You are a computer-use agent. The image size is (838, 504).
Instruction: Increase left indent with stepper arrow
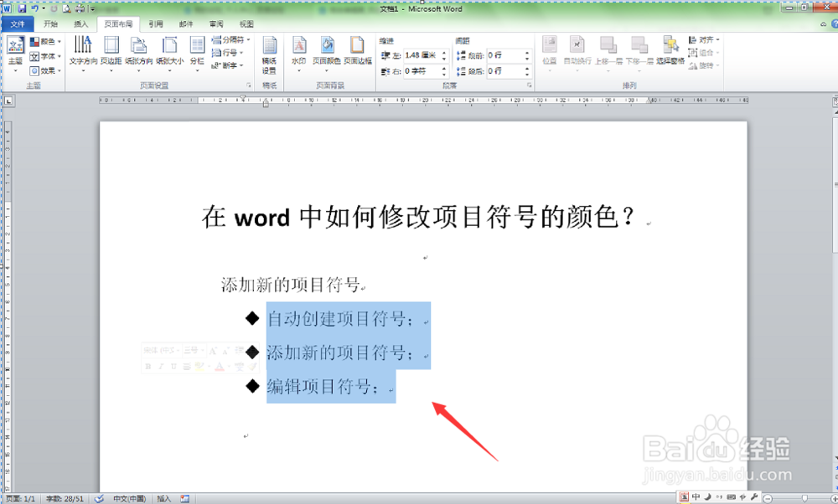coord(444,53)
